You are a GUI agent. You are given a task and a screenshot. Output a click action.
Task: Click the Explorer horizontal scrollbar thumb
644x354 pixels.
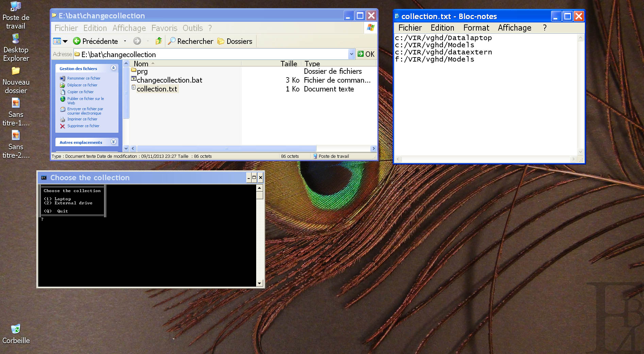pyautogui.click(x=226, y=148)
